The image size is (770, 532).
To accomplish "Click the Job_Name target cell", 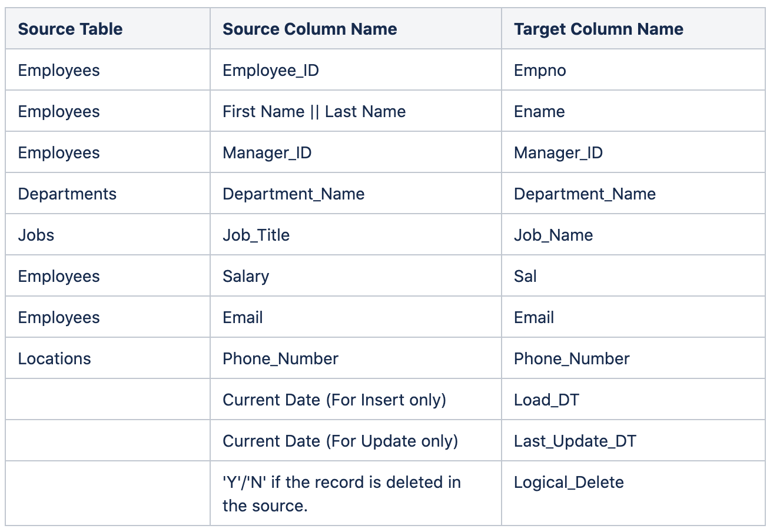I will click(x=553, y=235).
